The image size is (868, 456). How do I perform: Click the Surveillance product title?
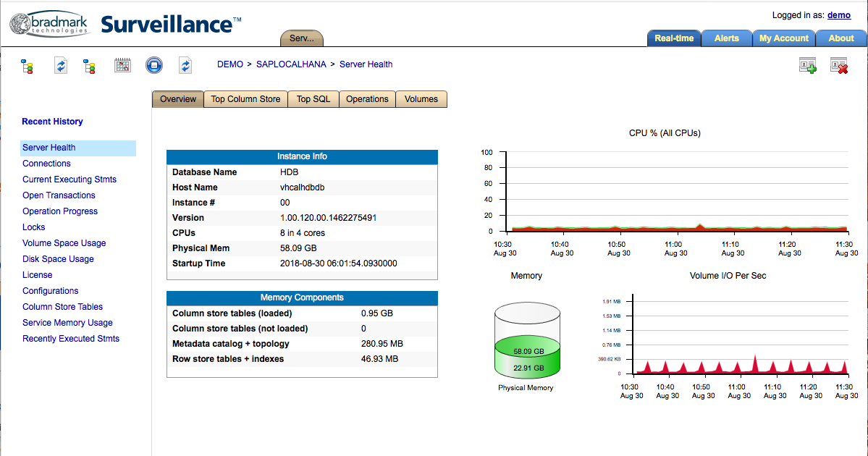tap(171, 25)
